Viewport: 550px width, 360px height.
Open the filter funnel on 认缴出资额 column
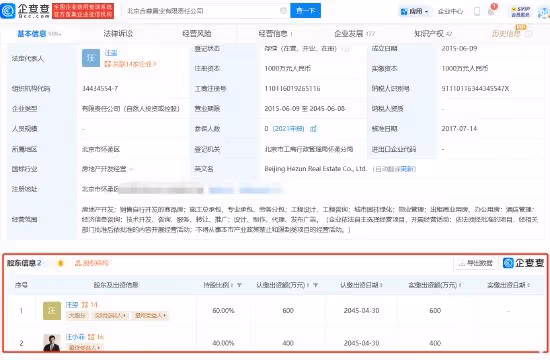[x=315, y=285]
